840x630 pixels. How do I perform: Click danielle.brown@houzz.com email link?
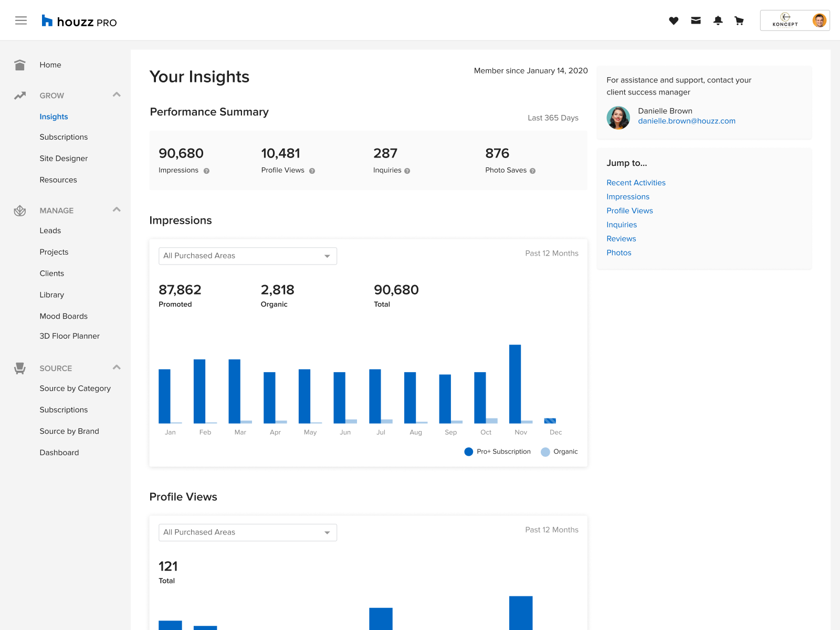point(686,121)
